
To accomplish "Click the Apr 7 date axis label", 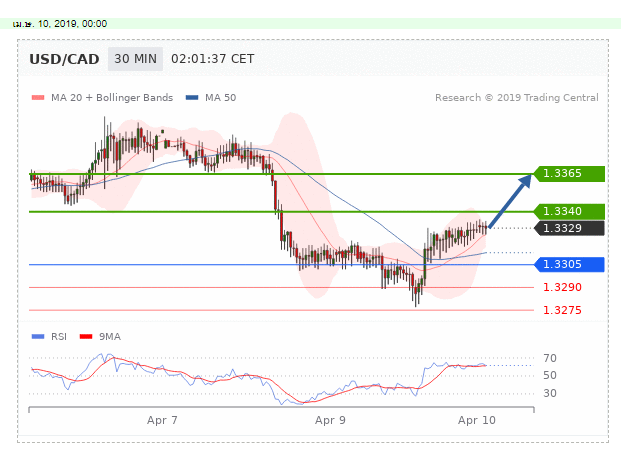I will 162,420.
